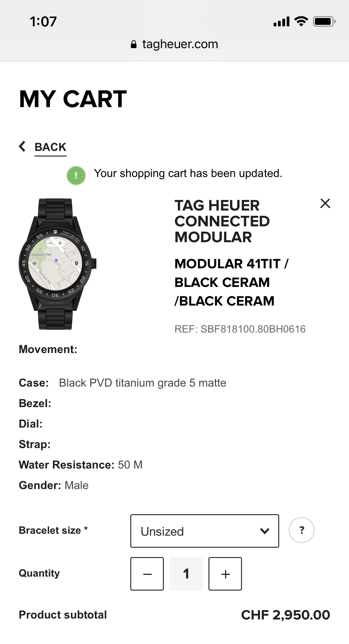Tap the battery status icon

coord(324,21)
